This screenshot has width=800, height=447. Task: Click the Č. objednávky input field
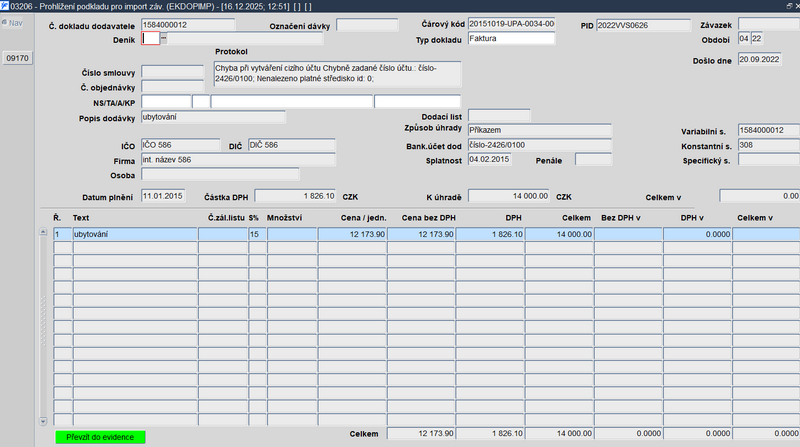[x=172, y=87]
